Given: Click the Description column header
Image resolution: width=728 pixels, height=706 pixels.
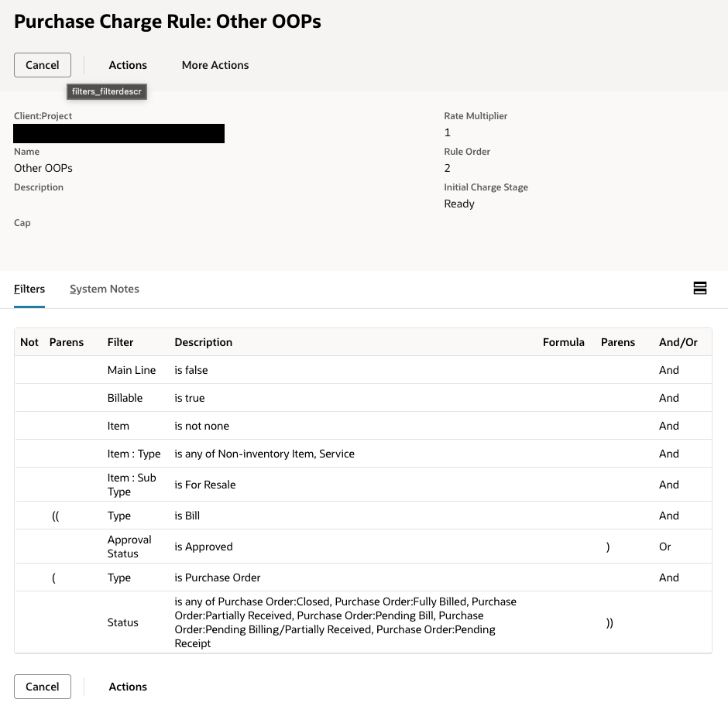Looking at the screenshot, I should coord(204,342).
